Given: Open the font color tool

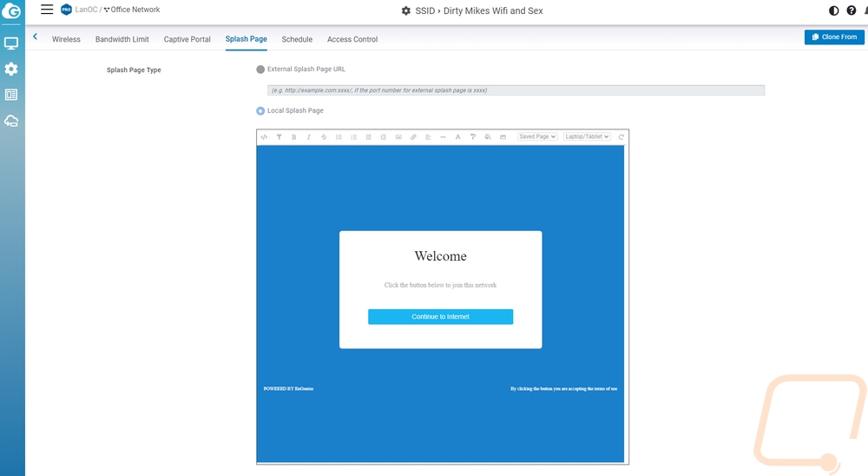Looking at the screenshot, I should pos(457,137).
